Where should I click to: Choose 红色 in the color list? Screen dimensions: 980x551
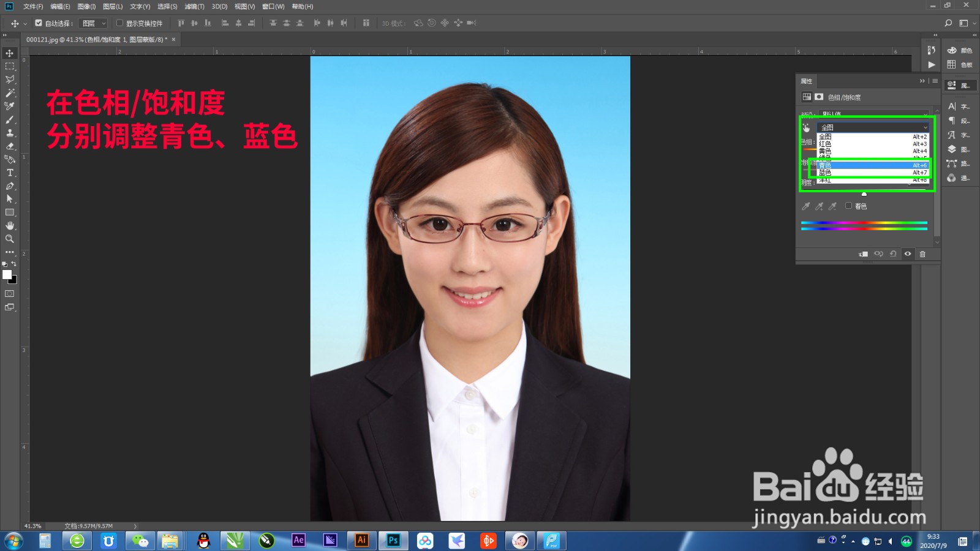coord(873,144)
